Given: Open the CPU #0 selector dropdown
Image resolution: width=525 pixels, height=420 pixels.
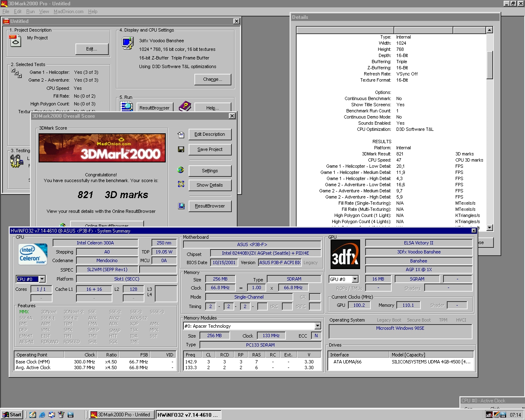Looking at the screenshot, I should pos(42,279).
